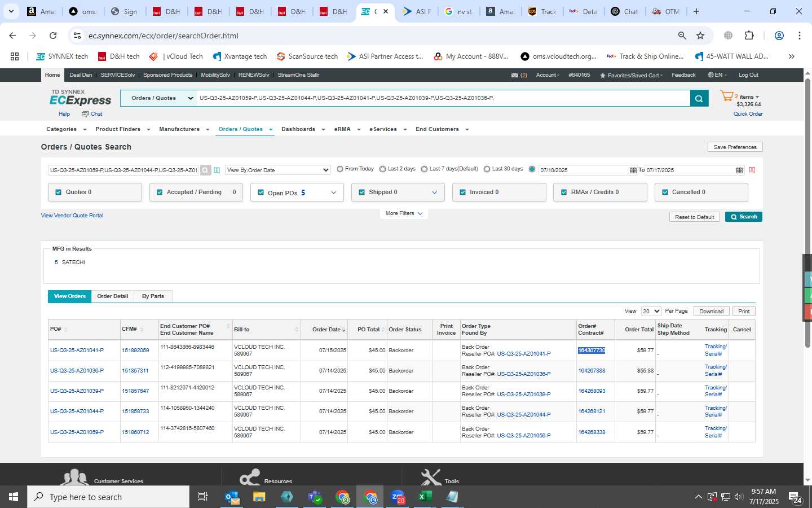Open the eRMA menu
The image size is (812, 508).
tap(347, 129)
